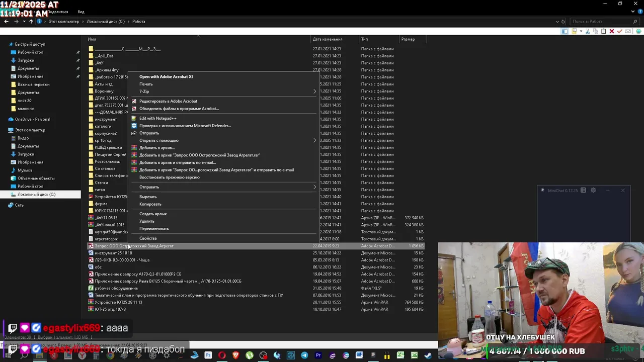Select 'Вырезать' in context menu
Image resolution: width=644 pixels, height=362 pixels.
pyautogui.click(x=148, y=197)
